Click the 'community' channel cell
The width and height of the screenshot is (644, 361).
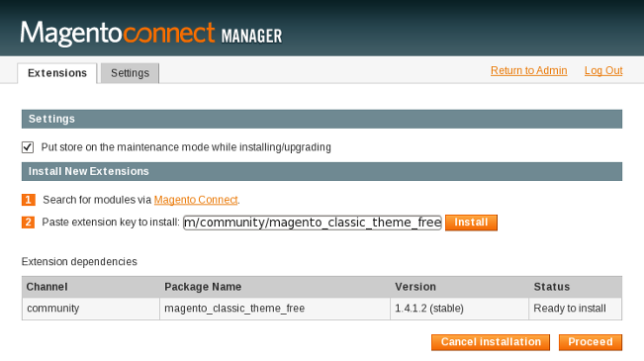tap(91, 309)
